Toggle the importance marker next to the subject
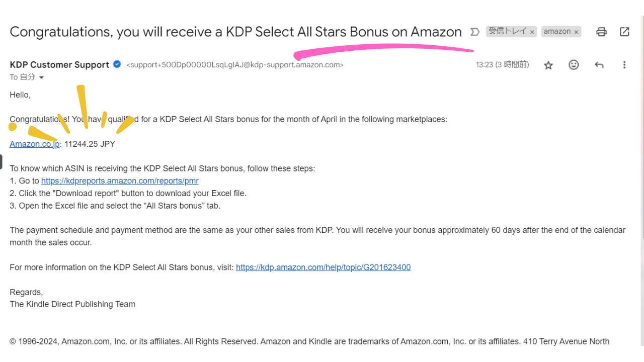The width and height of the screenshot is (644, 362). coord(474,32)
